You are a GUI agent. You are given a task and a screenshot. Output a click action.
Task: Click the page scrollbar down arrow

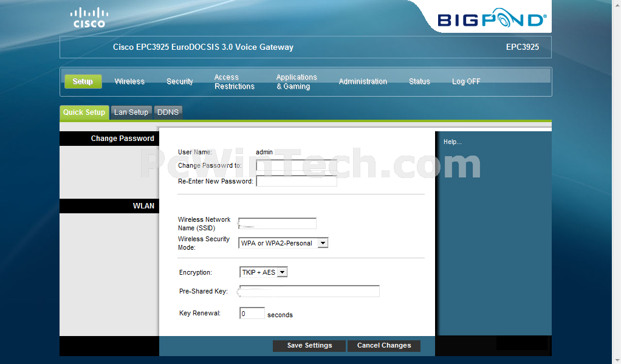click(x=617, y=360)
